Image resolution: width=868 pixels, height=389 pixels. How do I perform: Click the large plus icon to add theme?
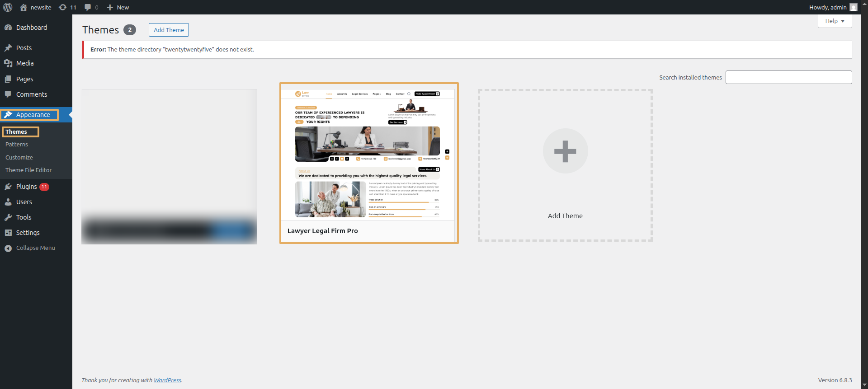point(565,151)
